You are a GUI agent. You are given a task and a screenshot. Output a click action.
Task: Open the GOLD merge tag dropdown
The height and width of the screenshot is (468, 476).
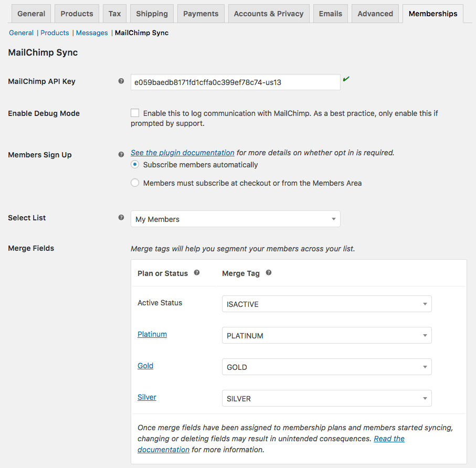click(326, 367)
